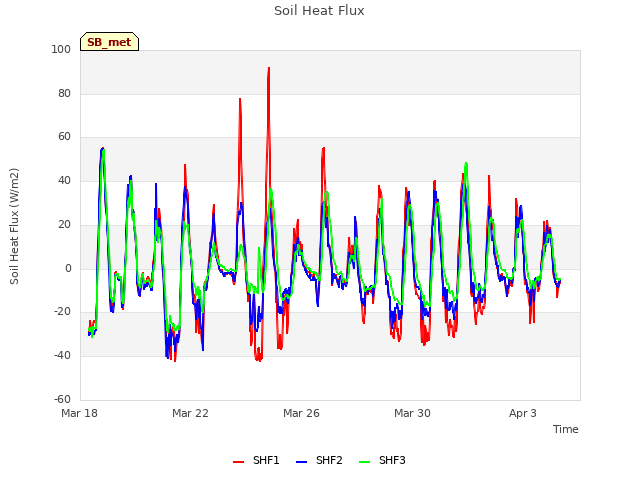The width and height of the screenshot is (640, 480).
Task: Click the 40 y-axis tick label
Action: coord(64,181)
